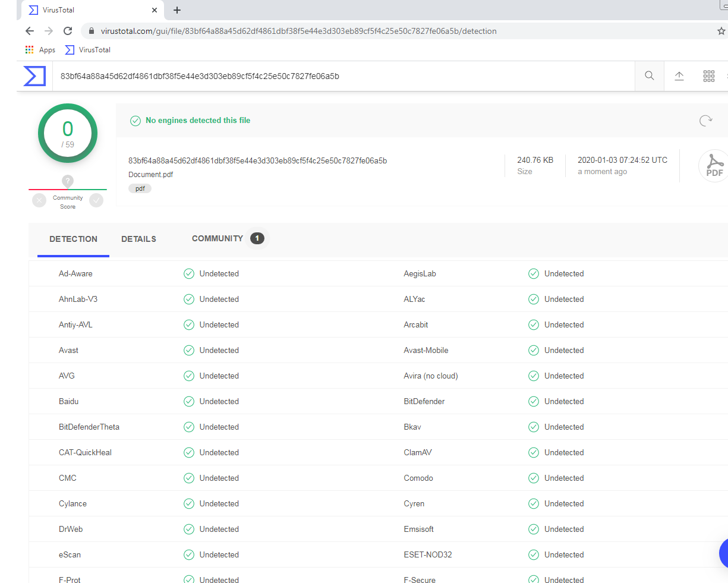The height and width of the screenshot is (583, 728).
Task: Click the community score question mark
Action: pos(68,181)
